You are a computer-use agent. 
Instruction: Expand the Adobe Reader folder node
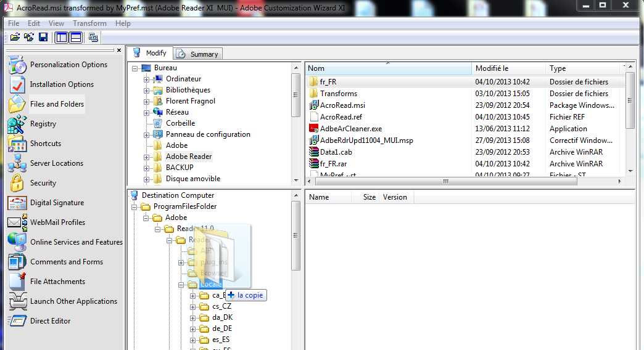coord(146,157)
